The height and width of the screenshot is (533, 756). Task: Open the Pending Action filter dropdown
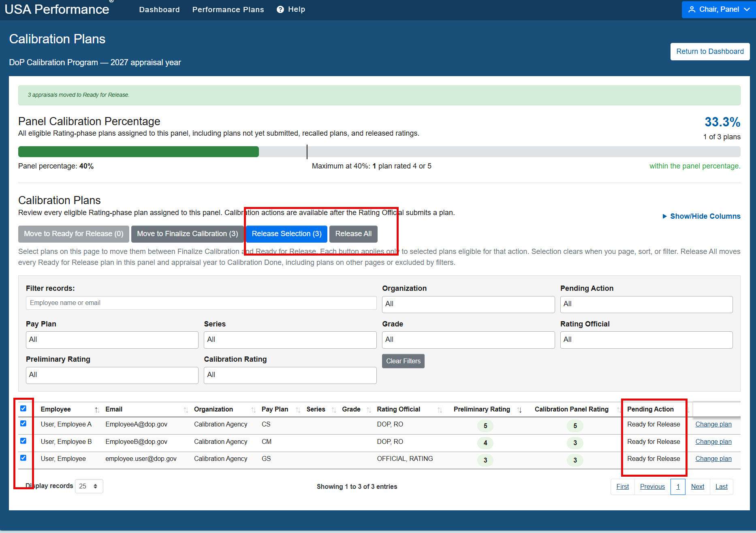pyautogui.click(x=646, y=304)
